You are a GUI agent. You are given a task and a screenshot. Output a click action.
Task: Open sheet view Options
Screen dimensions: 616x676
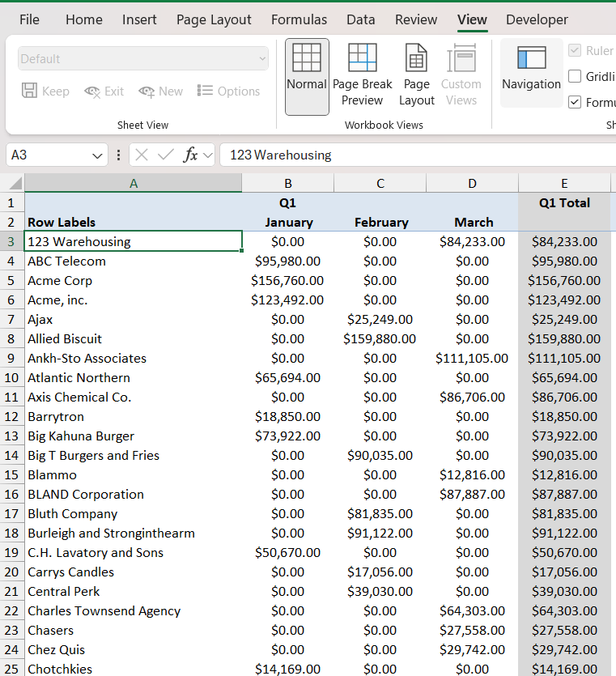point(228,91)
